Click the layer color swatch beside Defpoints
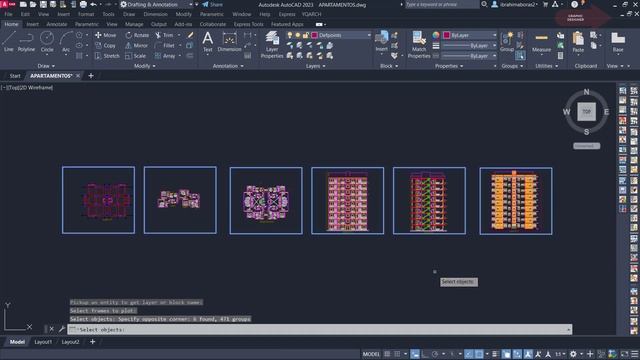 (x=314, y=35)
